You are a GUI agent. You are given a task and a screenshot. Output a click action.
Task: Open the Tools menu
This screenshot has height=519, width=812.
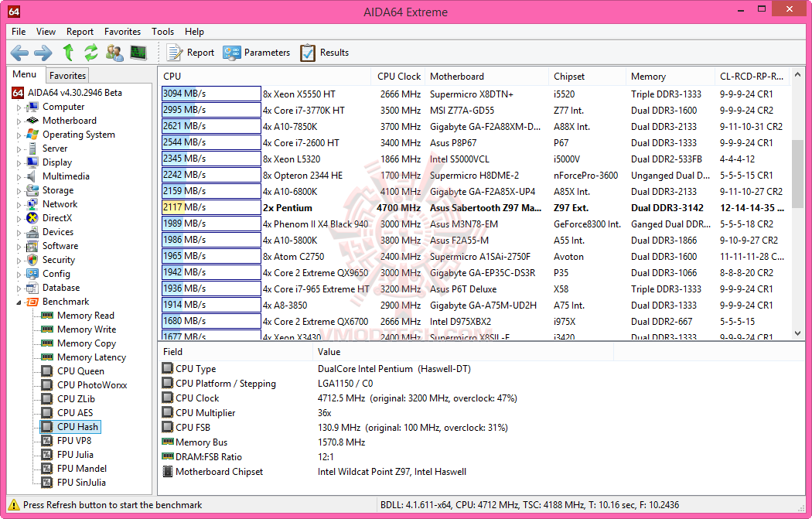[162, 32]
